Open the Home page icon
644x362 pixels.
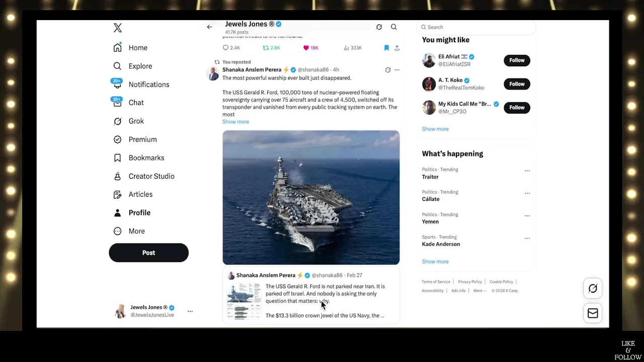click(x=117, y=48)
